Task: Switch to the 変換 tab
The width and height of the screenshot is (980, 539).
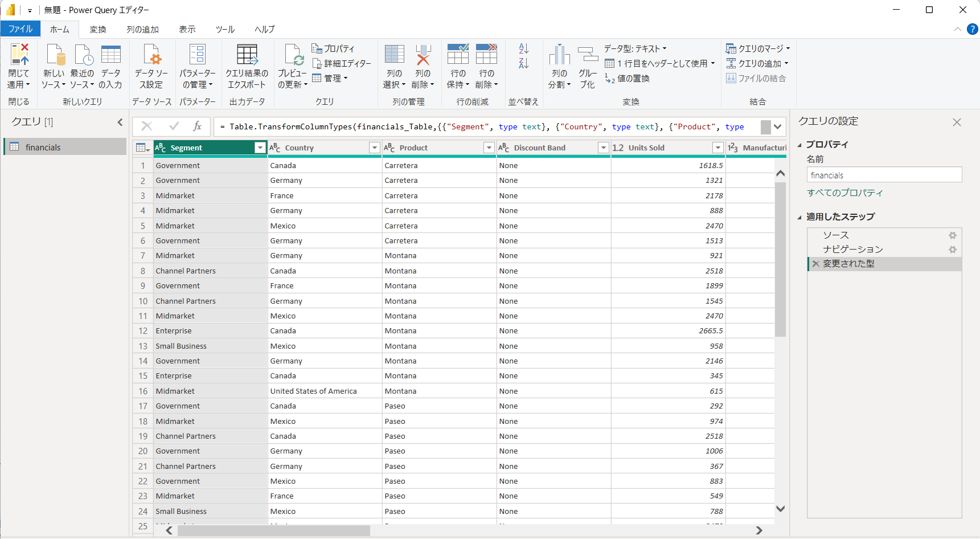Action: pos(98,29)
